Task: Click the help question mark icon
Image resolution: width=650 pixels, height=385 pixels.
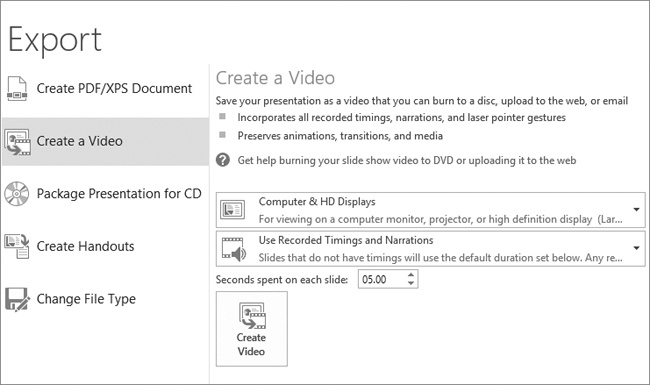Action: pos(223,160)
